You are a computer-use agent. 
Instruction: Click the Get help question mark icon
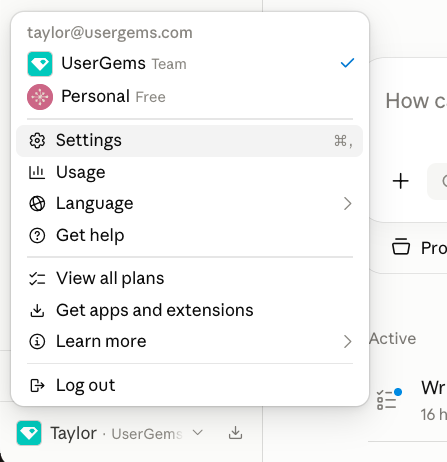click(x=37, y=235)
